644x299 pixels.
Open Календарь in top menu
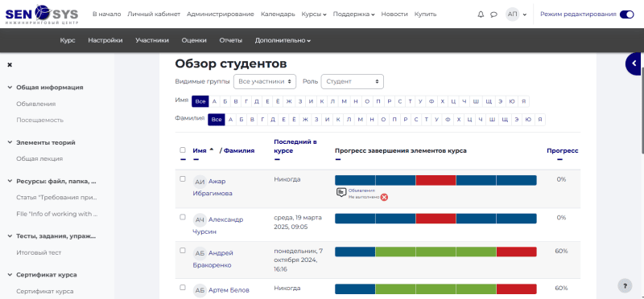(278, 14)
